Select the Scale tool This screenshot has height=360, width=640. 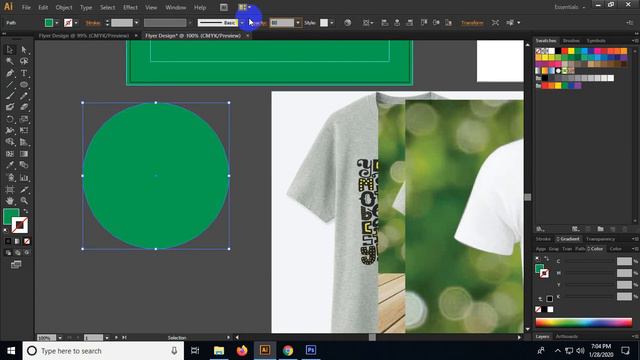(24, 119)
